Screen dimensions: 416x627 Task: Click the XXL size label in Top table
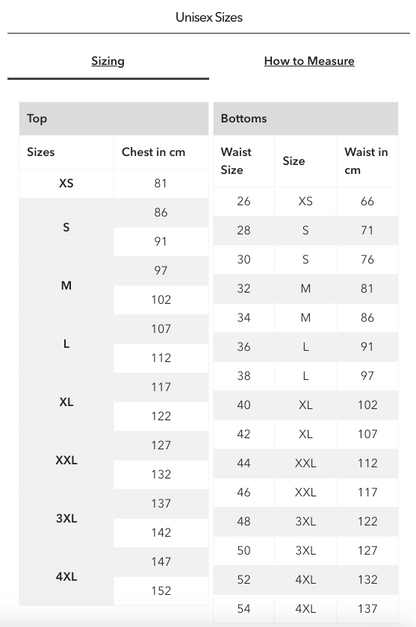pos(66,460)
